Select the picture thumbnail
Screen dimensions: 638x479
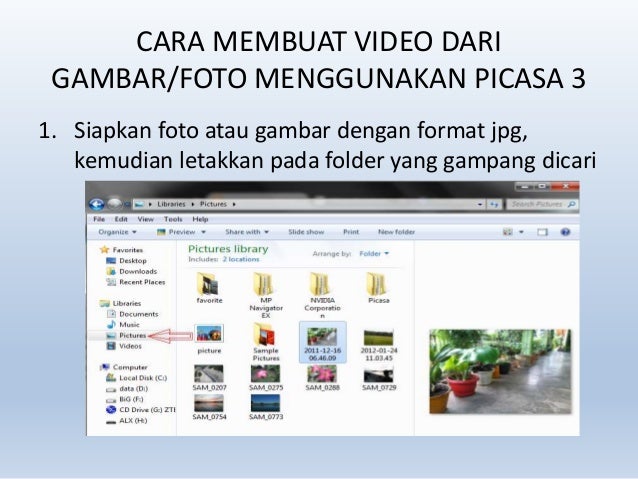209,339
